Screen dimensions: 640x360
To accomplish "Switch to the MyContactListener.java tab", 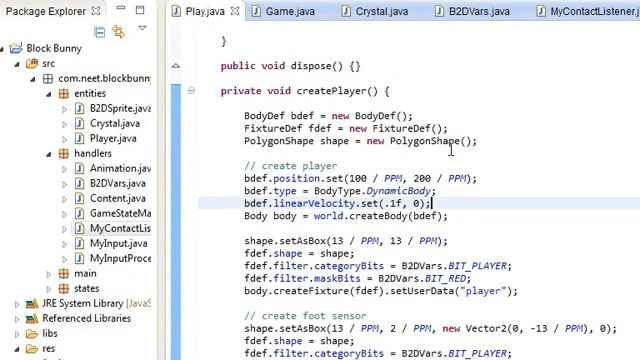I will [588, 11].
